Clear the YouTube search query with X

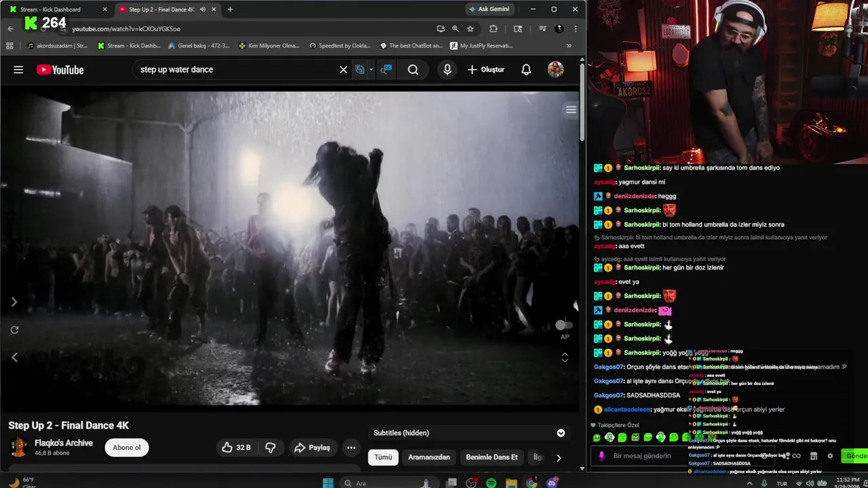point(343,70)
